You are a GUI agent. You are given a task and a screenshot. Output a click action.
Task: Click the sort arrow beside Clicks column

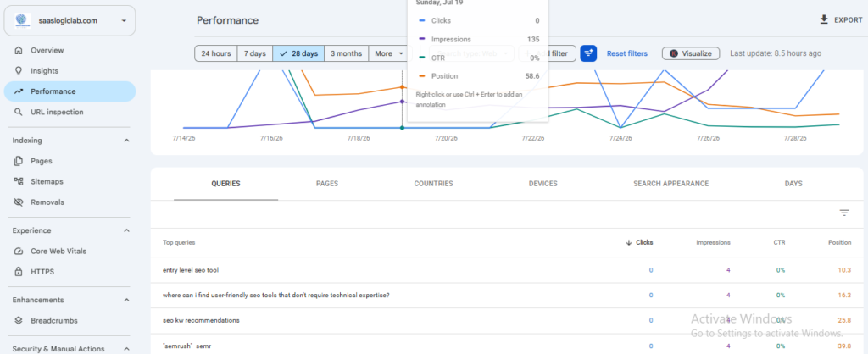tap(629, 242)
